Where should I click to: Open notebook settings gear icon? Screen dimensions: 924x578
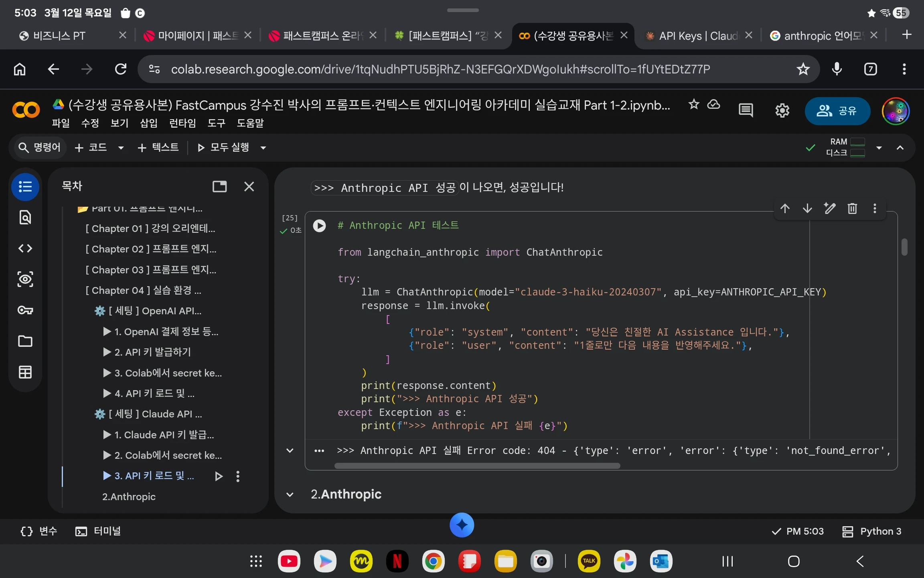click(x=782, y=110)
